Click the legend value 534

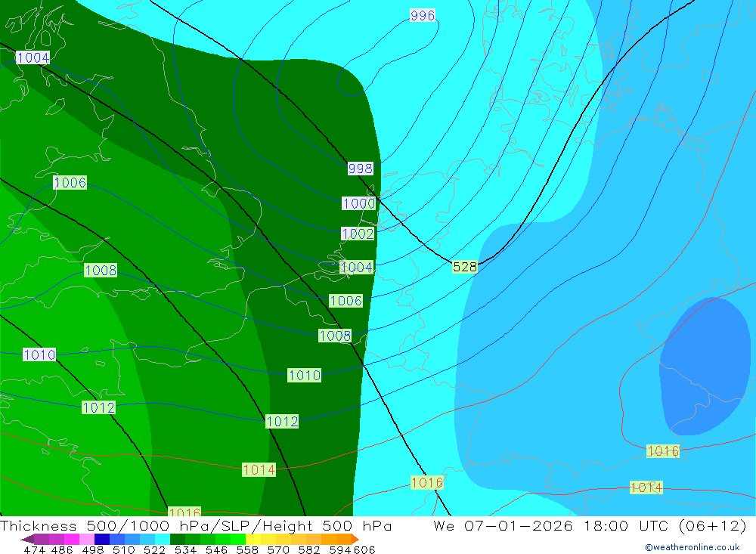pos(186,549)
